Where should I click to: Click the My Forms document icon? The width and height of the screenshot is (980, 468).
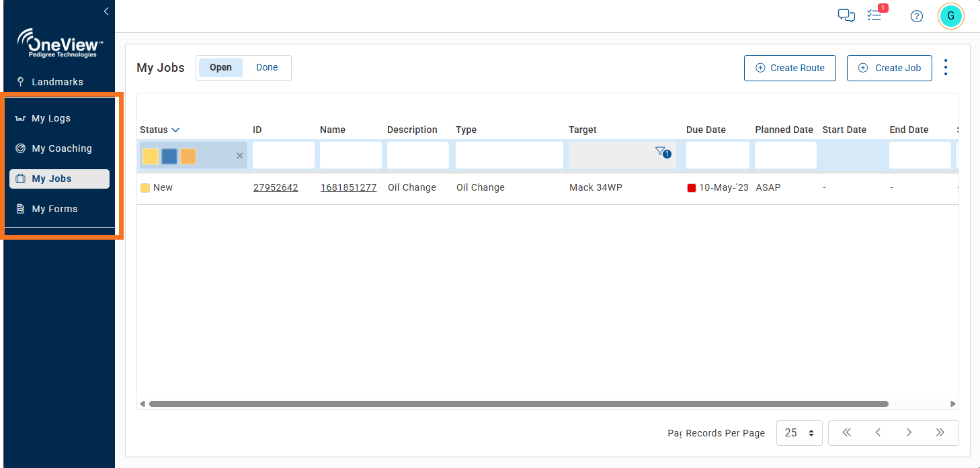pyautogui.click(x=20, y=209)
